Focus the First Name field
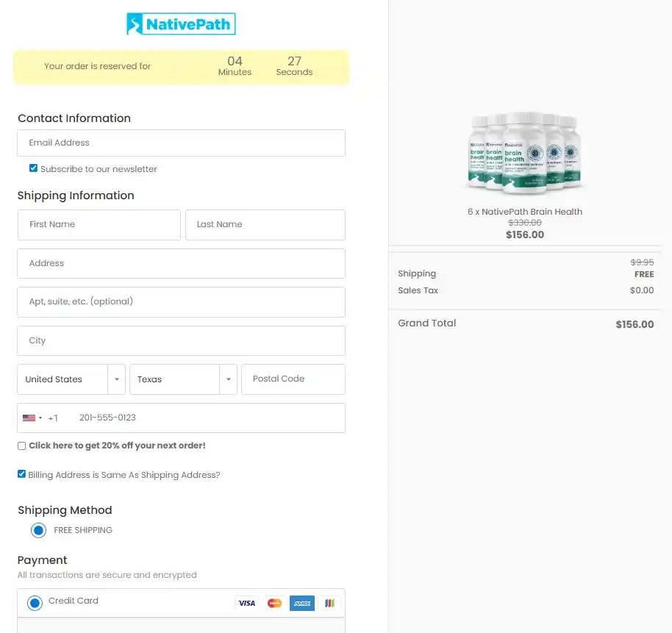 pos(99,225)
